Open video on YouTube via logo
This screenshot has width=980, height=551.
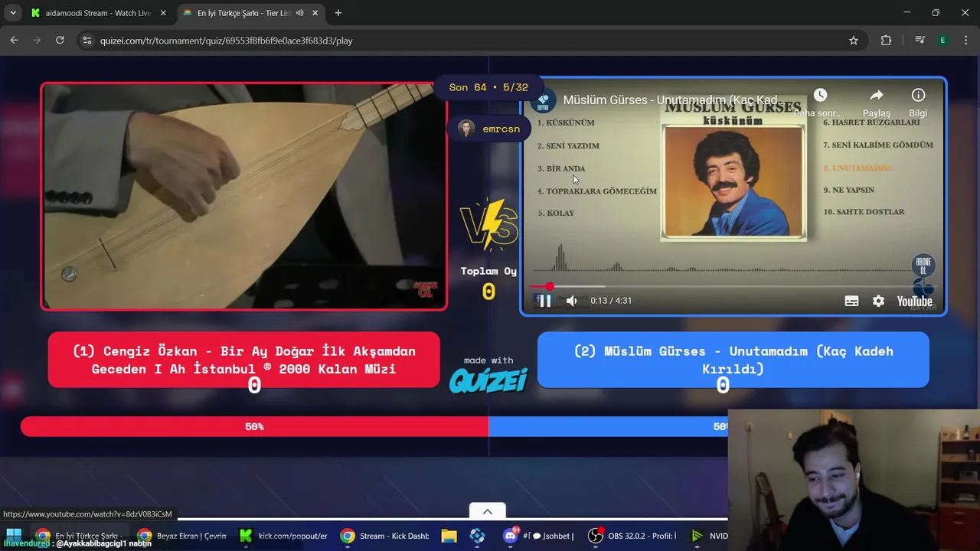915,301
